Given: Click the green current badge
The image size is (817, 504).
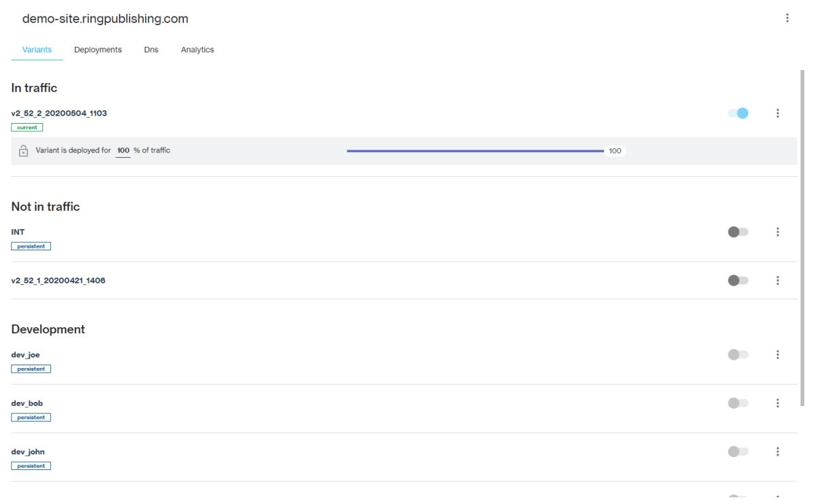Looking at the screenshot, I should (x=27, y=127).
